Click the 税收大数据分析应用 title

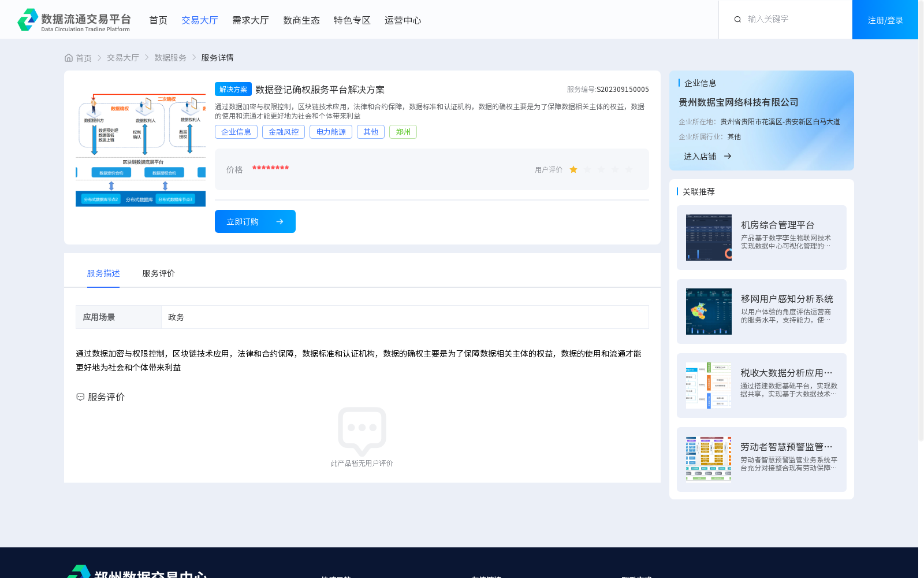(x=787, y=373)
